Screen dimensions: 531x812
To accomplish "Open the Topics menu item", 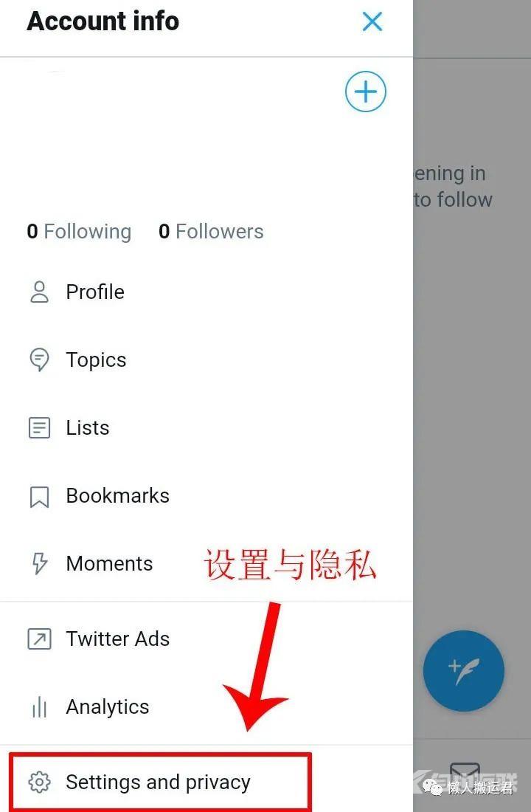I will point(206,360).
